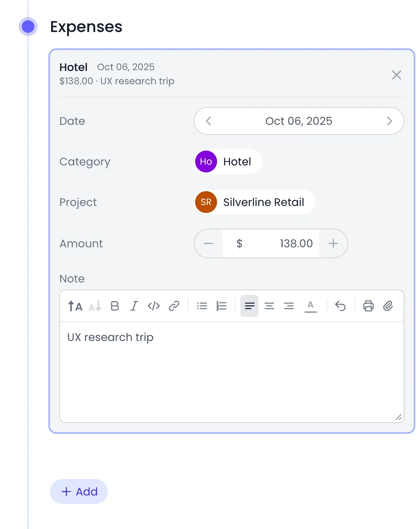Insert code formatting in note
This screenshot has width=420, height=529.
(154, 306)
